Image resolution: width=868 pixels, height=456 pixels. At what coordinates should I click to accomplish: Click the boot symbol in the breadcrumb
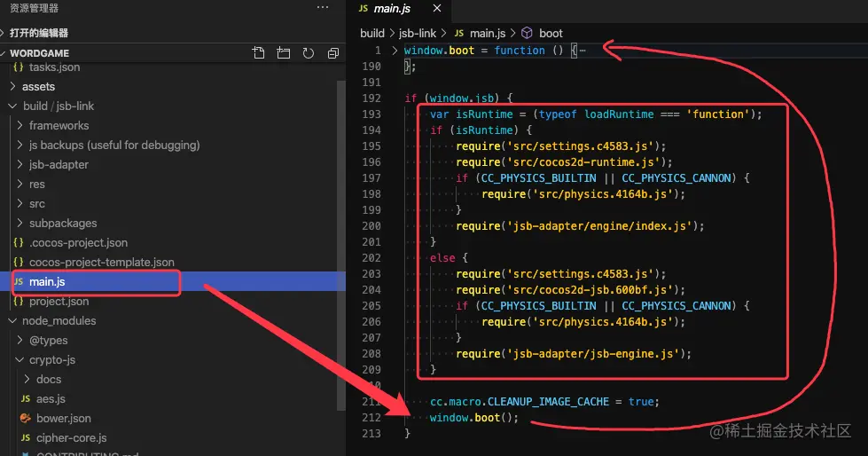[551, 33]
